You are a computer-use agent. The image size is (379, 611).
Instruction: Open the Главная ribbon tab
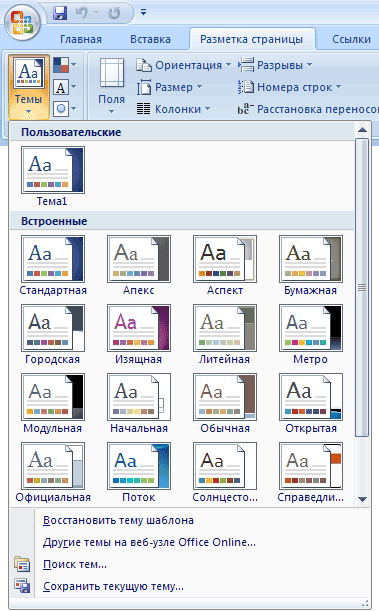(x=81, y=39)
